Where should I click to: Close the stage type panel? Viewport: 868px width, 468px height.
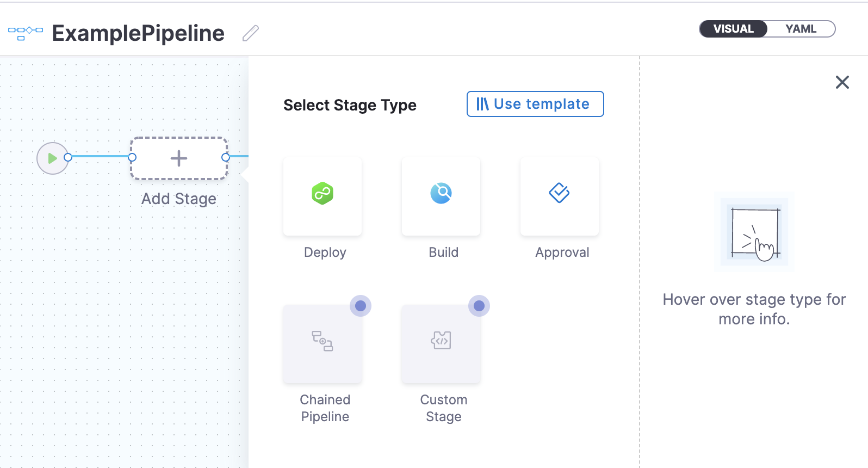tap(842, 82)
